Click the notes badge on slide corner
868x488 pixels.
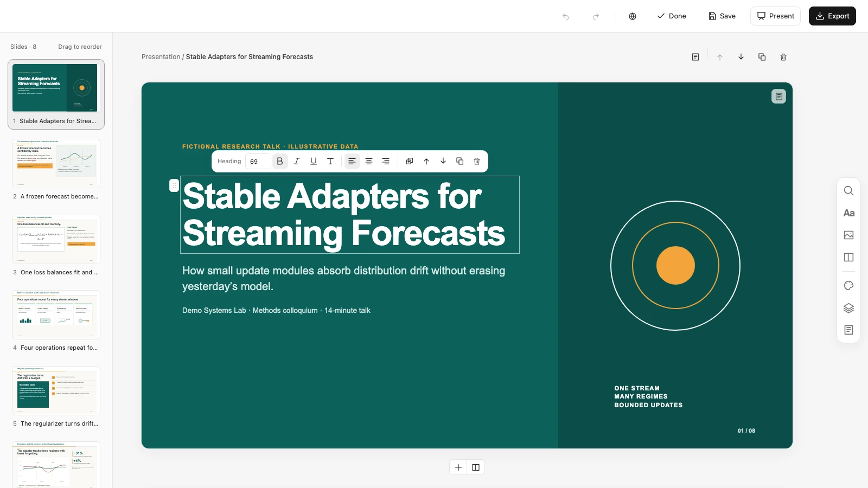tap(778, 96)
